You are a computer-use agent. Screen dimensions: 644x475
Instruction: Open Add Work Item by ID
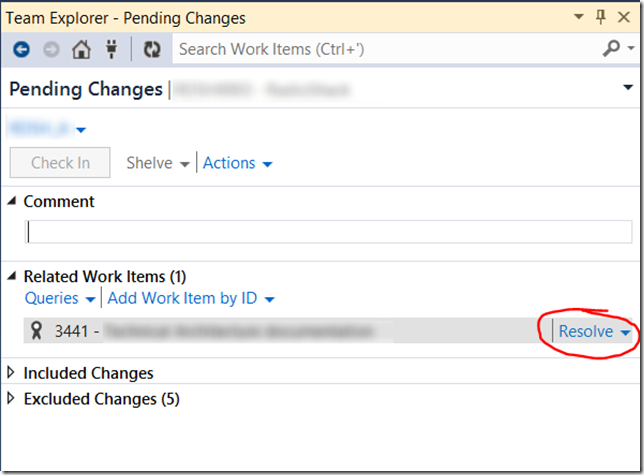[x=190, y=298]
